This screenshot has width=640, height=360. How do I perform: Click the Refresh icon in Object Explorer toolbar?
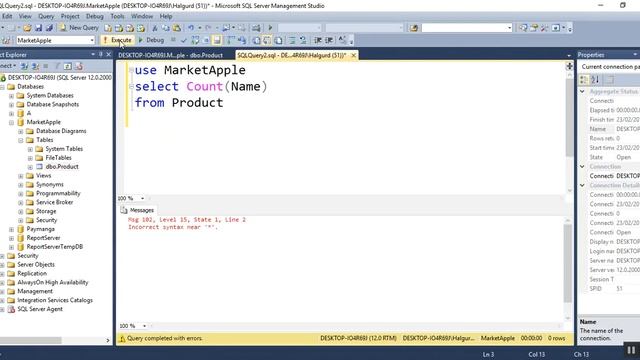click(67, 66)
